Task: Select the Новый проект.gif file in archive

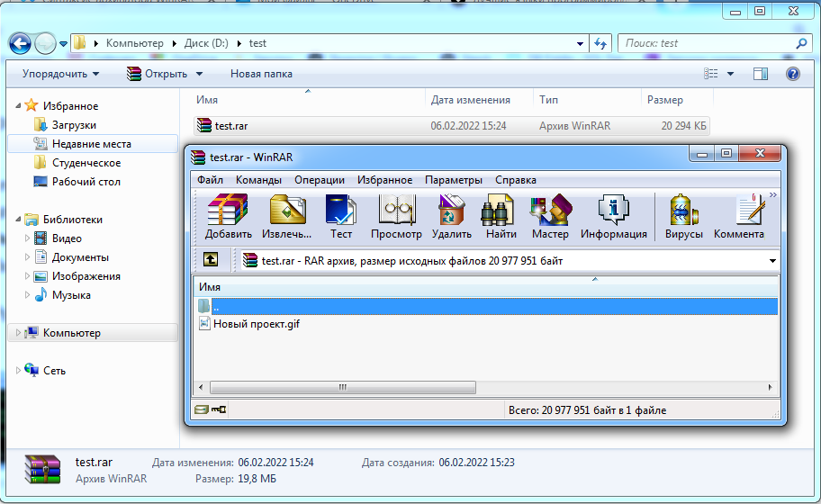Action: pos(249,324)
